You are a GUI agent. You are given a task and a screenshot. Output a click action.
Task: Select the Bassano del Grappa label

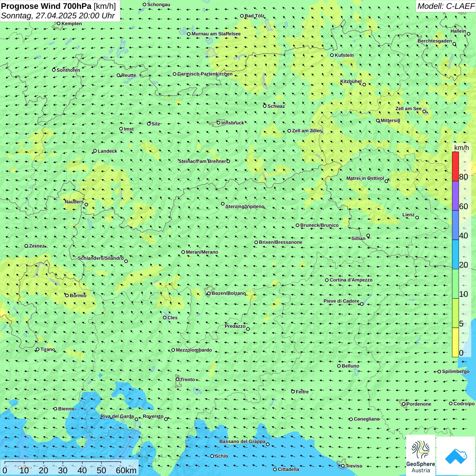click(242, 441)
